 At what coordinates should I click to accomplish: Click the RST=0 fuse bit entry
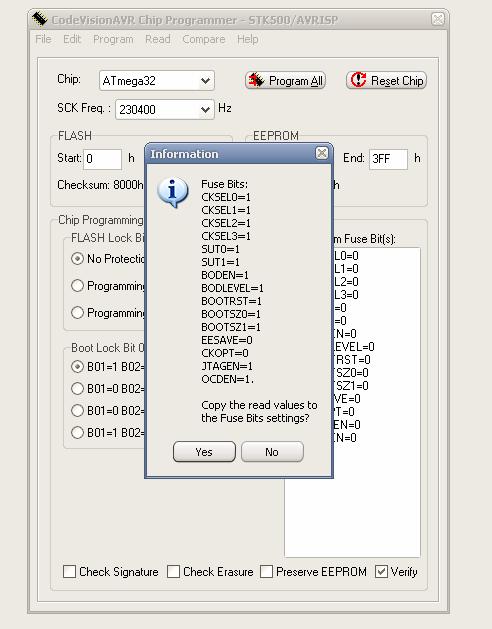352,360
